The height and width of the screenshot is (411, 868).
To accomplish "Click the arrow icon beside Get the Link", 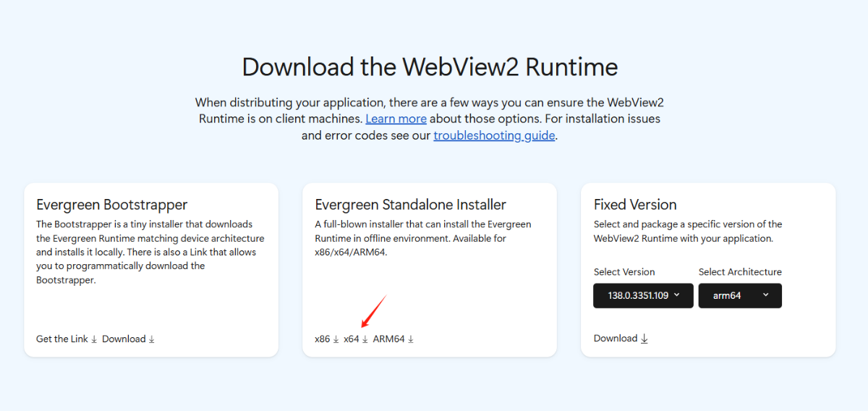I will pos(94,339).
